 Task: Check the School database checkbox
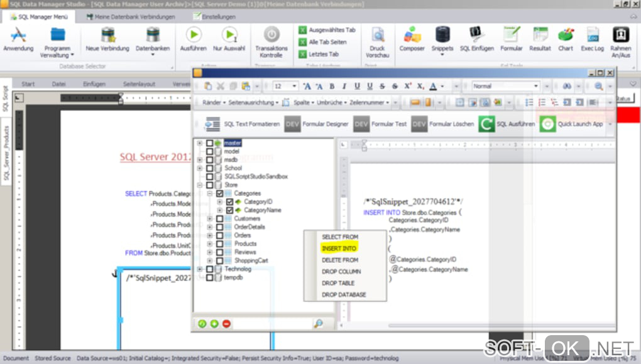click(x=209, y=168)
